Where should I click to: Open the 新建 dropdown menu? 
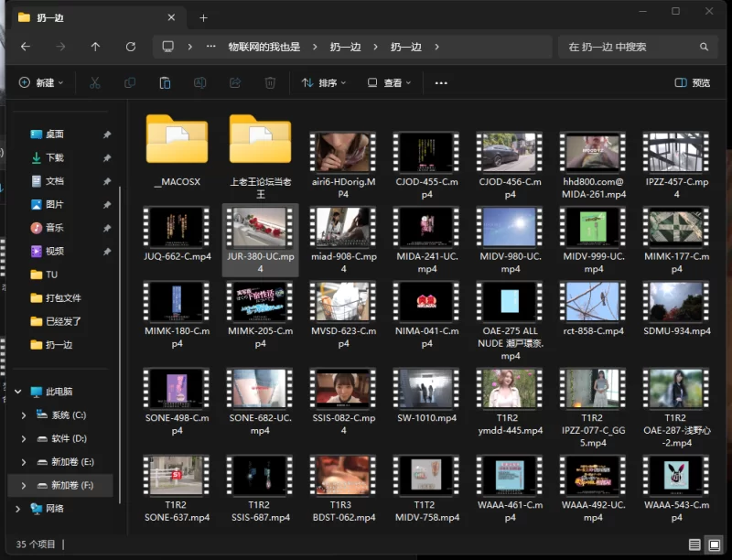(x=41, y=83)
